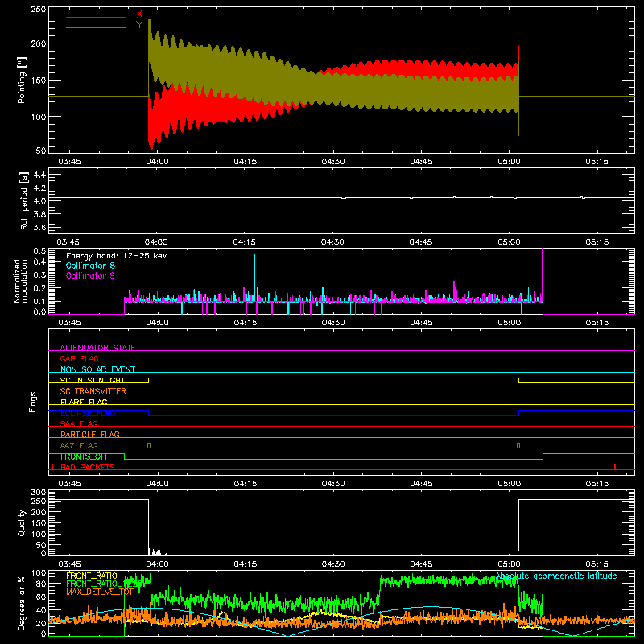Click the Degrees or % axis title
Image resolution: width=644 pixels, height=644 pixels.
click(x=22, y=604)
